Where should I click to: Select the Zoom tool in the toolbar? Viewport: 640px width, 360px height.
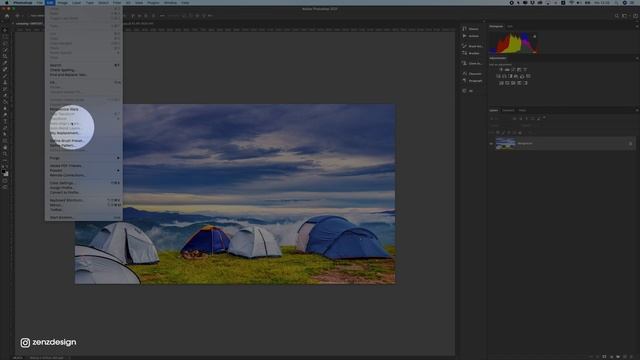point(5,154)
